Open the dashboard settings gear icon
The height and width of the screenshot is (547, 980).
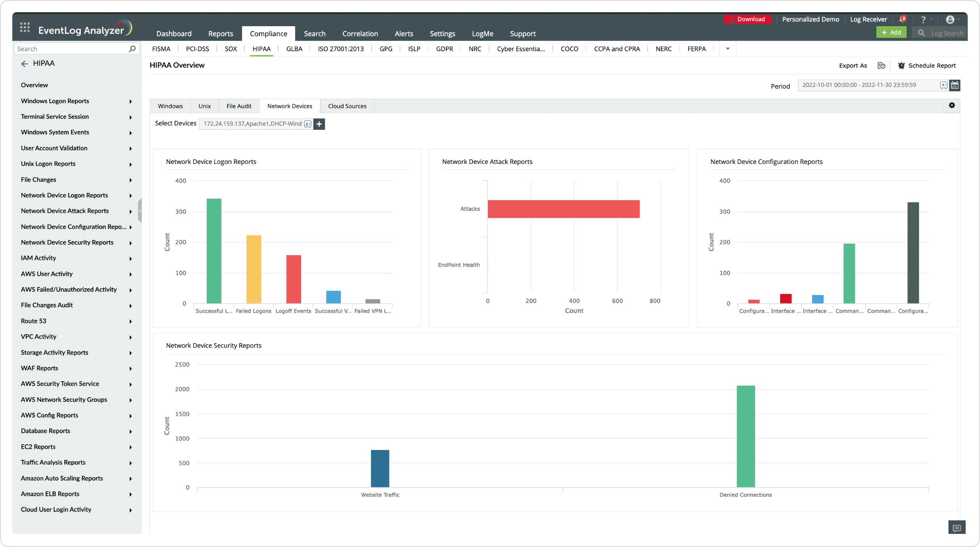click(x=952, y=106)
